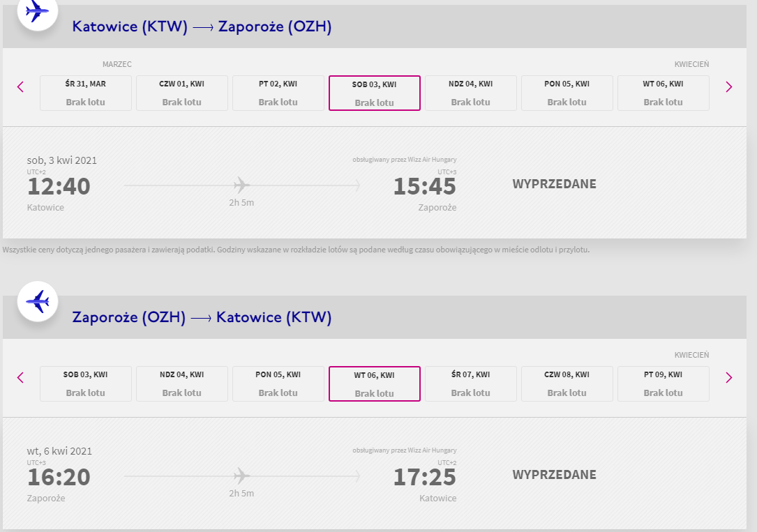Select return date SOB 03, KWI
The height and width of the screenshot is (532, 757).
pos(85,384)
